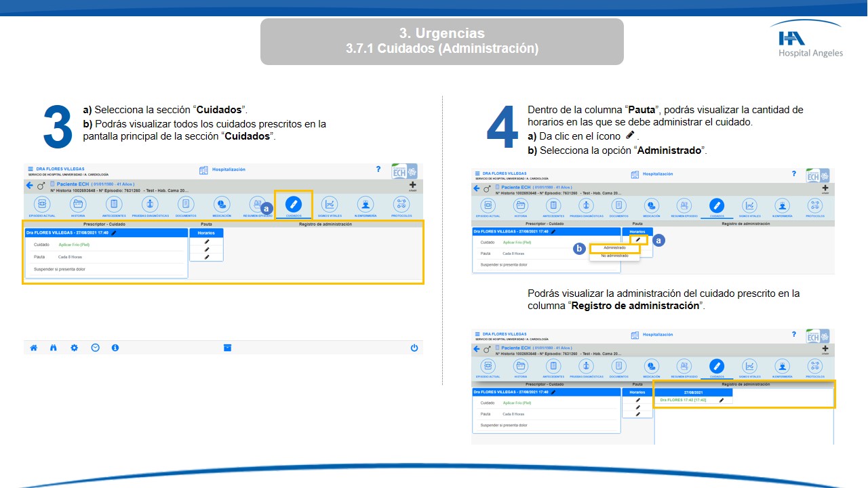The width and height of the screenshot is (868, 488).
Task: Click the power logout icon in bottom toolbar
Action: pos(414,348)
